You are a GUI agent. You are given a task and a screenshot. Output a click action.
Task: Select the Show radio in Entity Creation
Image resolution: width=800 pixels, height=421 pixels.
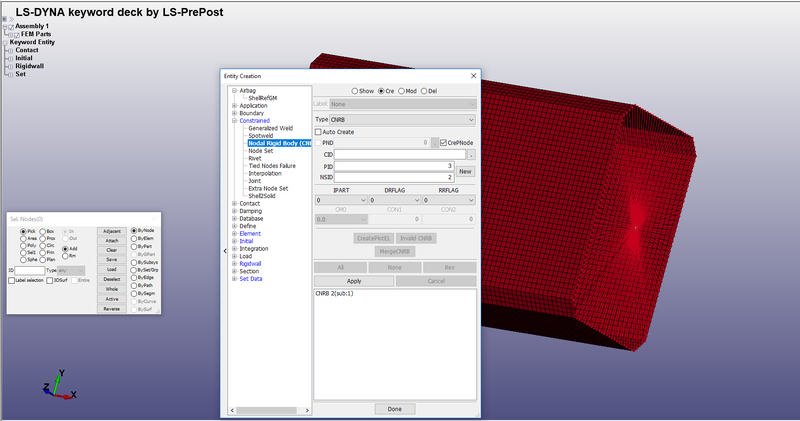[355, 91]
